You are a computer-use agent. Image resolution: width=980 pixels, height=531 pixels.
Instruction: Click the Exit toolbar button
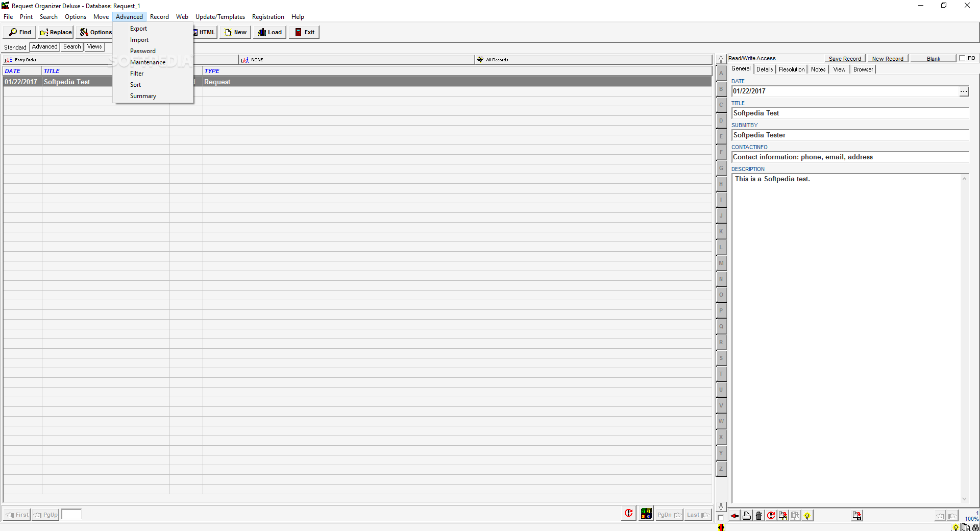[305, 32]
